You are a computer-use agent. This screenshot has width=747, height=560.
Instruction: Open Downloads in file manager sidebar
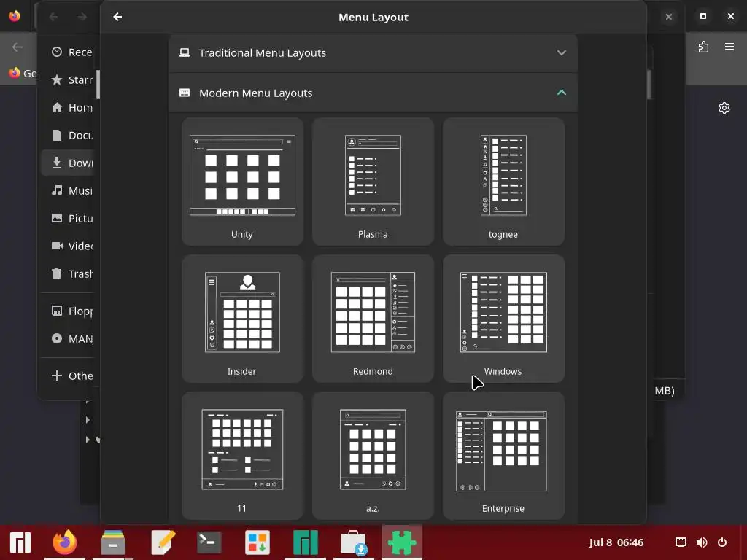point(71,163)
